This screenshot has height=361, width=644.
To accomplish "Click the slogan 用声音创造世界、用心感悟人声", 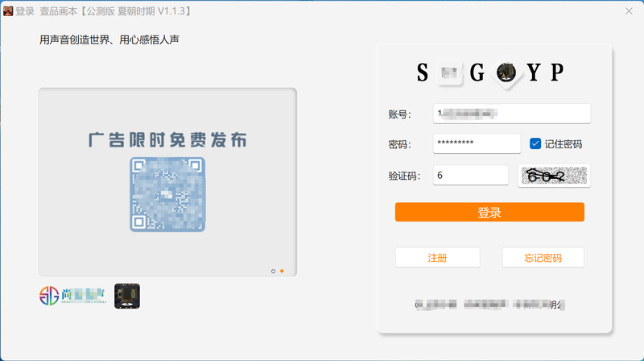I will [x=109, y=39].
